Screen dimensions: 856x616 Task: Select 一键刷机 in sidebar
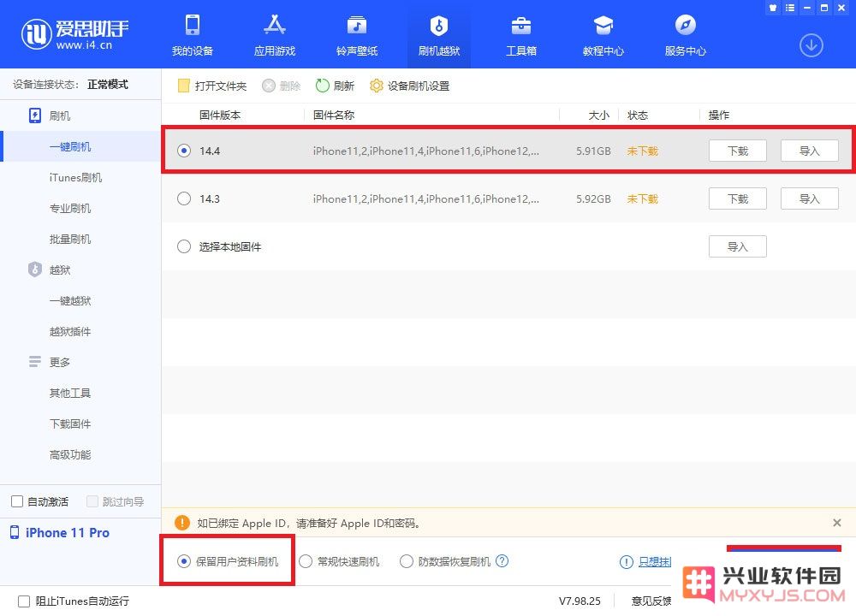[x=80, y=147]
